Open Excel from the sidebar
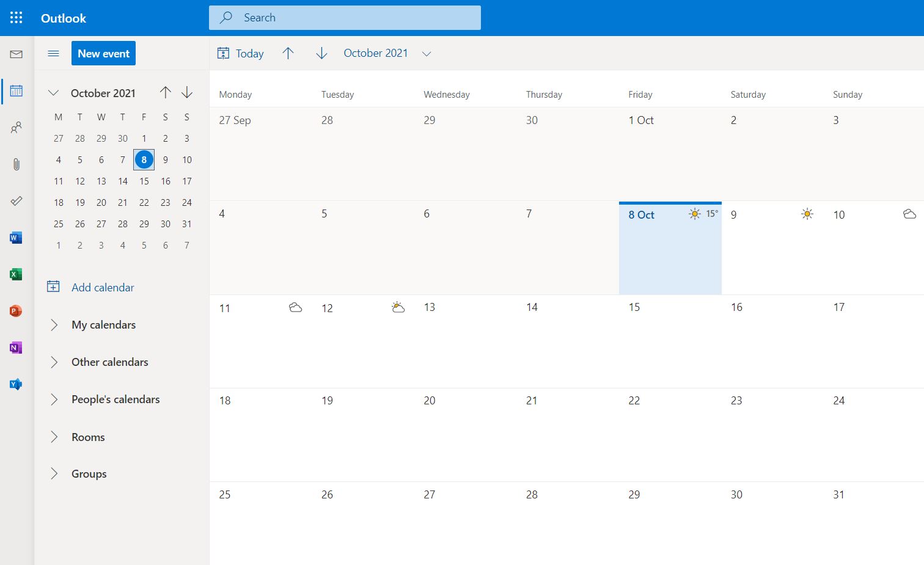Viewport: 924px width, 565px height. pos(16,274)
